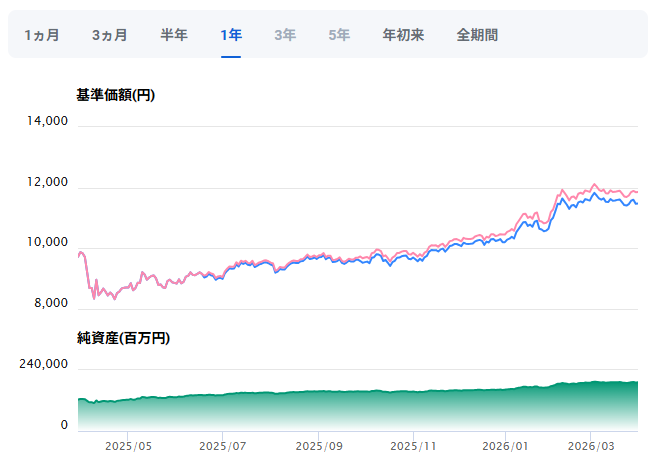Click the 2026/03 x-axis date label
Image resolution: width=651 pixels, height=466 pixels.
(x=590, y=446)
